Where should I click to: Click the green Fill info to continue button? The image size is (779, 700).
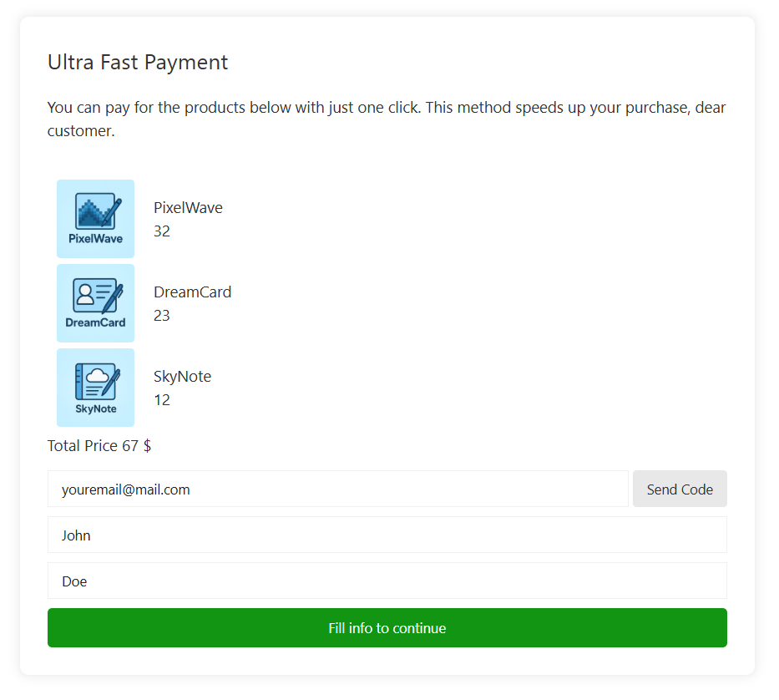coord(387,628)
